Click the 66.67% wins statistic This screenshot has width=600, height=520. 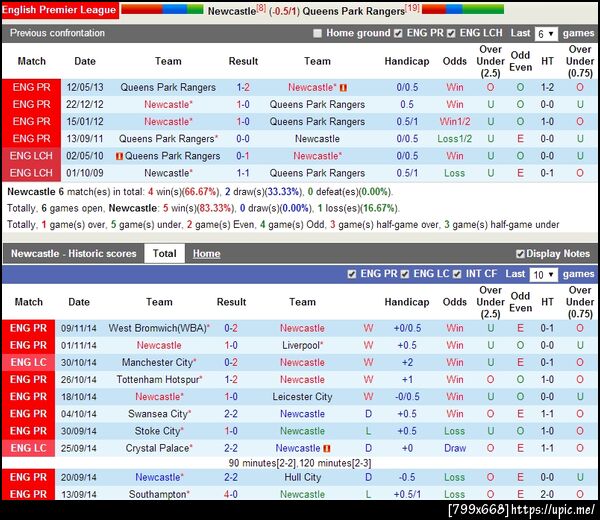click(201, 191)
